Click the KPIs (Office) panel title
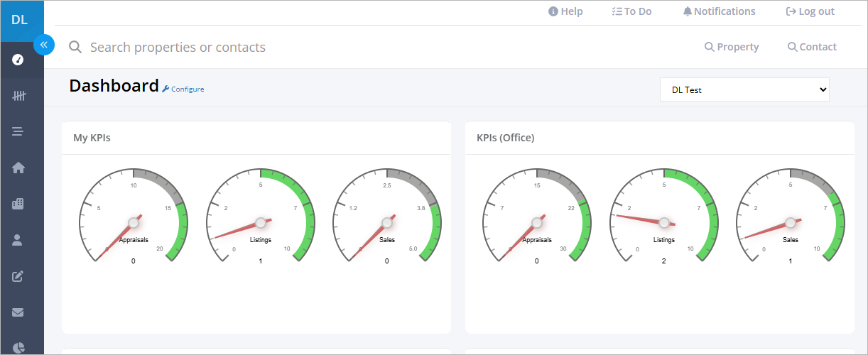 (x=505, y=138)
